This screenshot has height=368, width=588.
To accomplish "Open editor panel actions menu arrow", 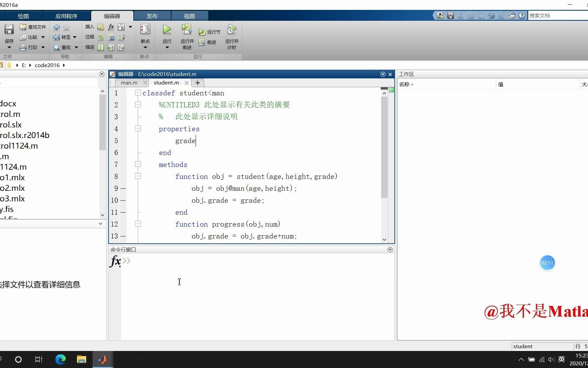I will (383, 74).
